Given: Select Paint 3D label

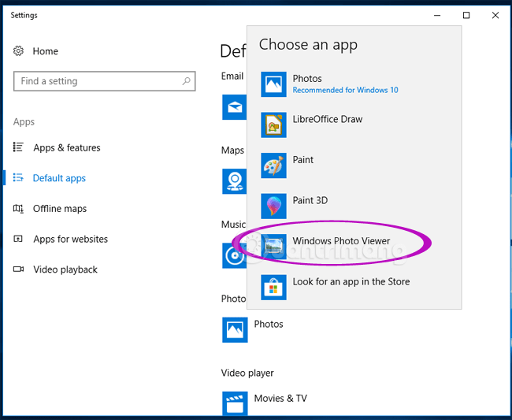Looking at the screenshot, I should 310,200.
